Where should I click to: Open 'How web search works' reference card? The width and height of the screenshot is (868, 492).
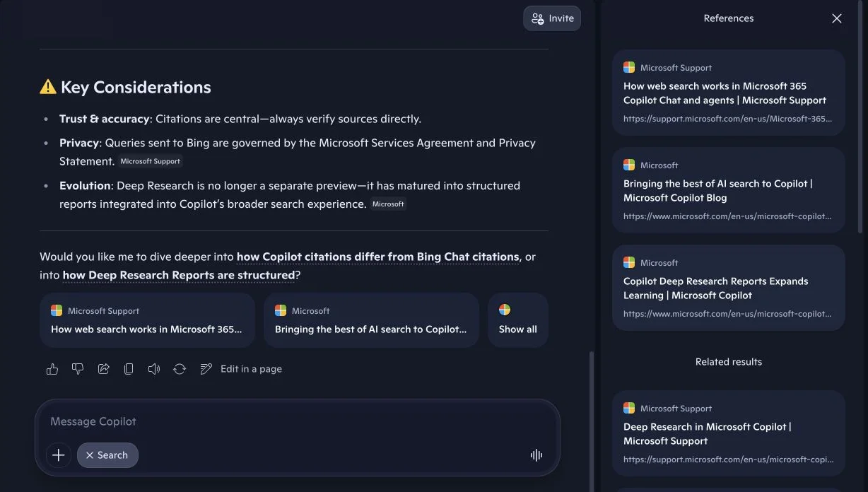point(729,93)
